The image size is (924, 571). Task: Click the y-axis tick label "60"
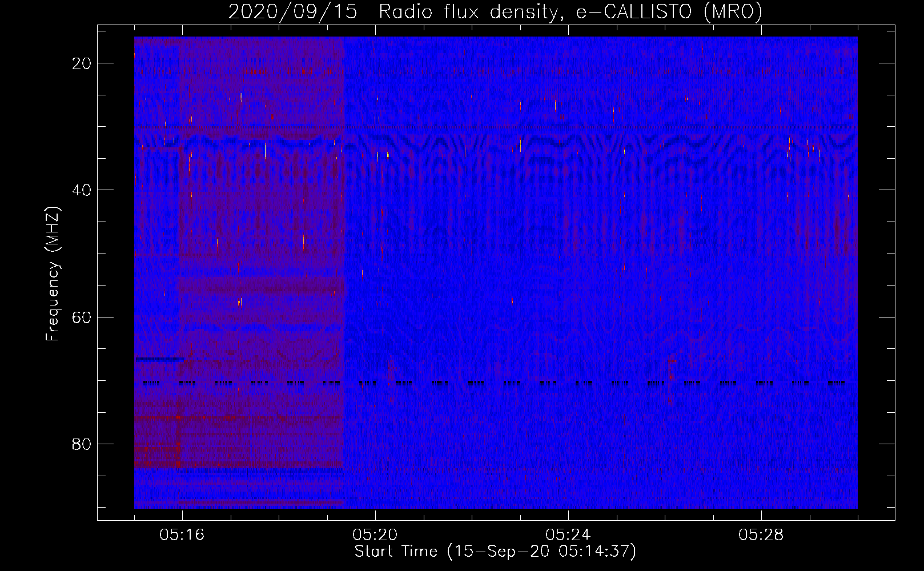[82, 317]
